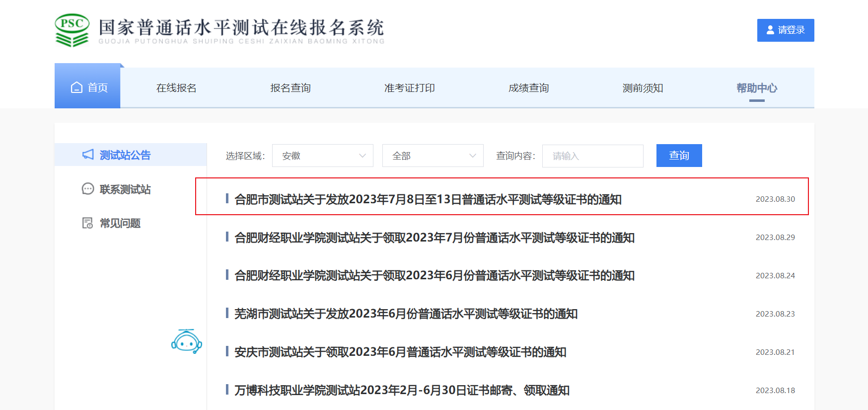The image size is (868, 410).
Task: Open the 安庆市测试站 June certificate notice
Action: pos(400,352)
